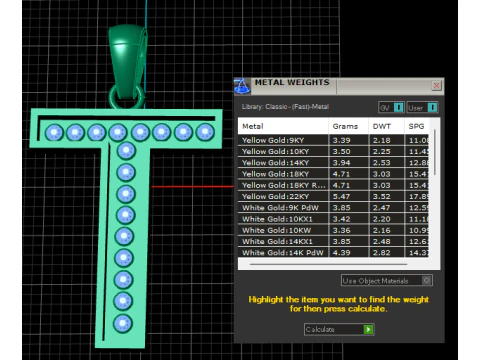This screenshot has height=360, width=480.
Task: Open the Use Object Materials option
Action: point(387,280)
